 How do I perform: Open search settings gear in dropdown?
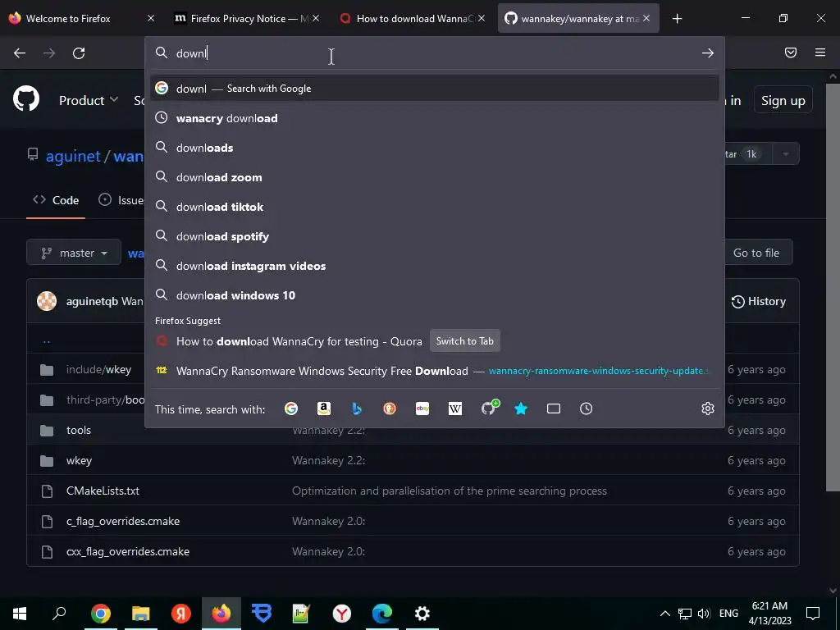click(708, 409)
